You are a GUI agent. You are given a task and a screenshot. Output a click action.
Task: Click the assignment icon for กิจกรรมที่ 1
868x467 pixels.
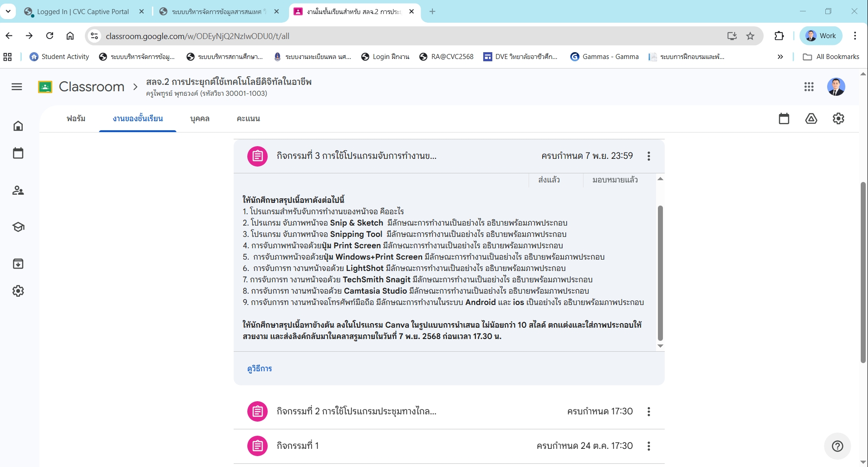tap(257, 446)
